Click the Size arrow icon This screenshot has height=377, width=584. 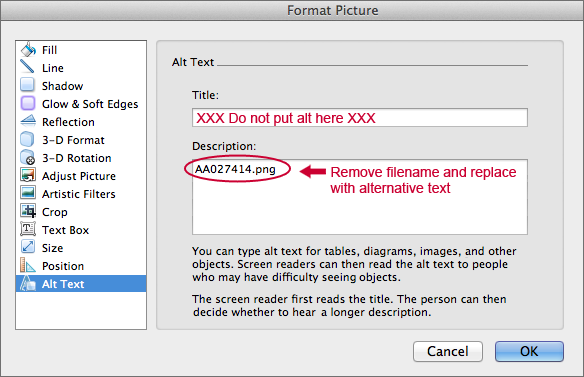point(28,247)
